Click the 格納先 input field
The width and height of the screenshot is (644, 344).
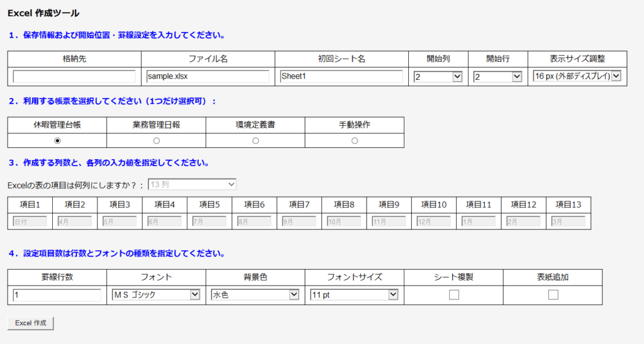point(74,77)
